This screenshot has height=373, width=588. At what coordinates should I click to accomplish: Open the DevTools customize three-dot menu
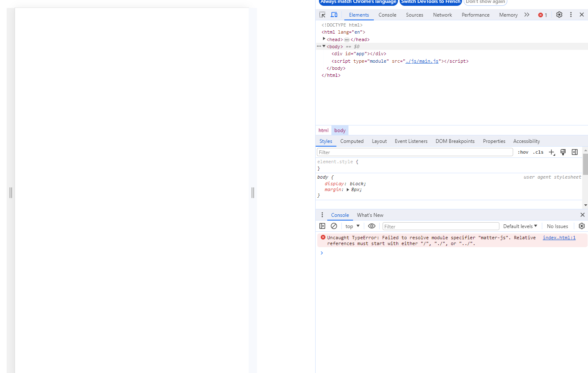pyautogui.click(x=571, y=15)
